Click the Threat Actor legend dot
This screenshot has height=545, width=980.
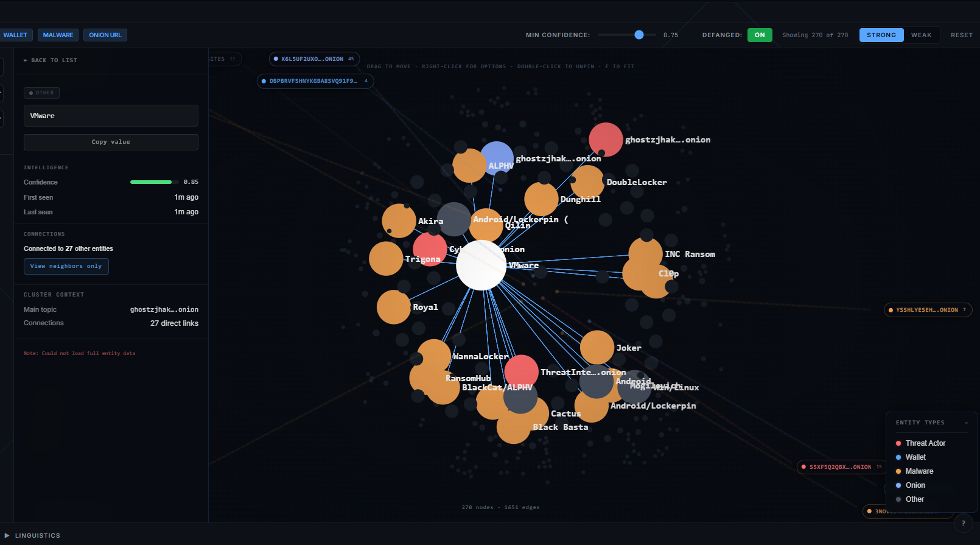(898, 443)
